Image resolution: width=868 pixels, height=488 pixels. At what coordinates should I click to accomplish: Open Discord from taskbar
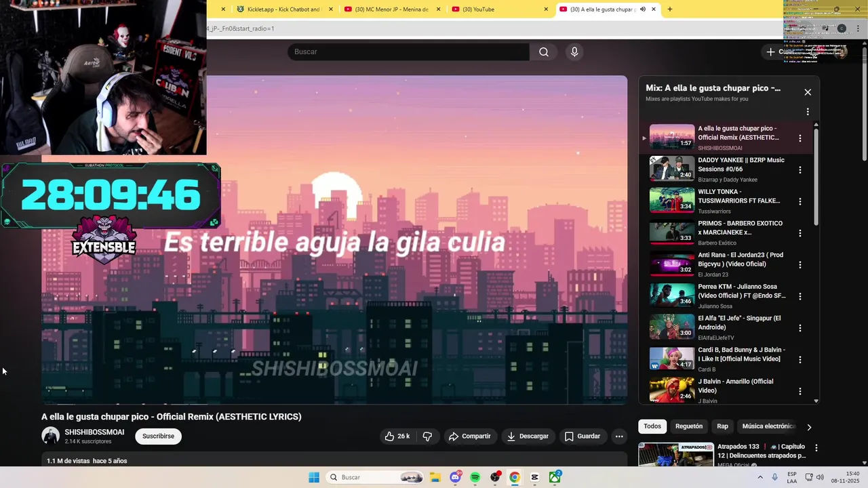pos(455,477)
